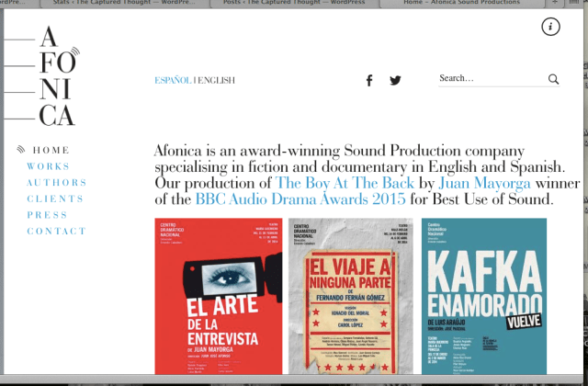Select the Home menu item

click(x=51, y=150)
